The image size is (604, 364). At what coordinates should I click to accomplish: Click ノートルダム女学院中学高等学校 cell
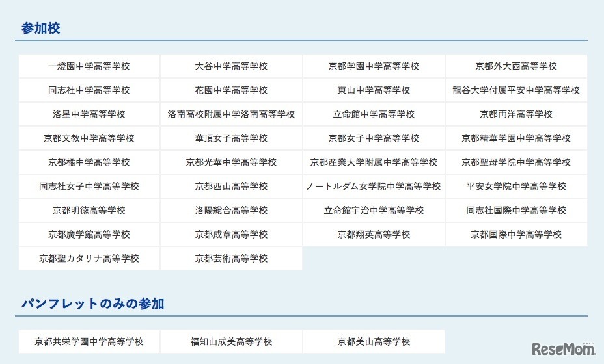click(x=374, y=187)
